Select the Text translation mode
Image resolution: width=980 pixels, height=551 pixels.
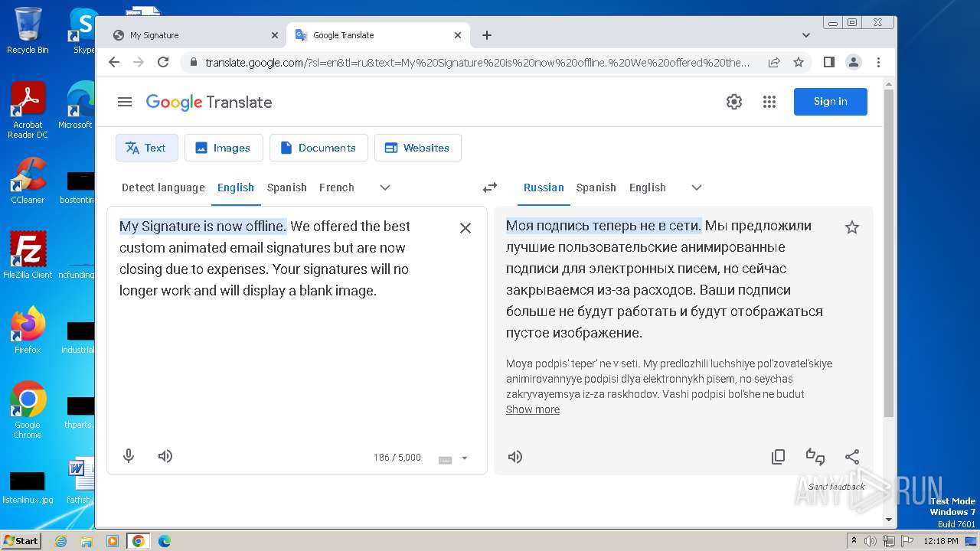147,148
